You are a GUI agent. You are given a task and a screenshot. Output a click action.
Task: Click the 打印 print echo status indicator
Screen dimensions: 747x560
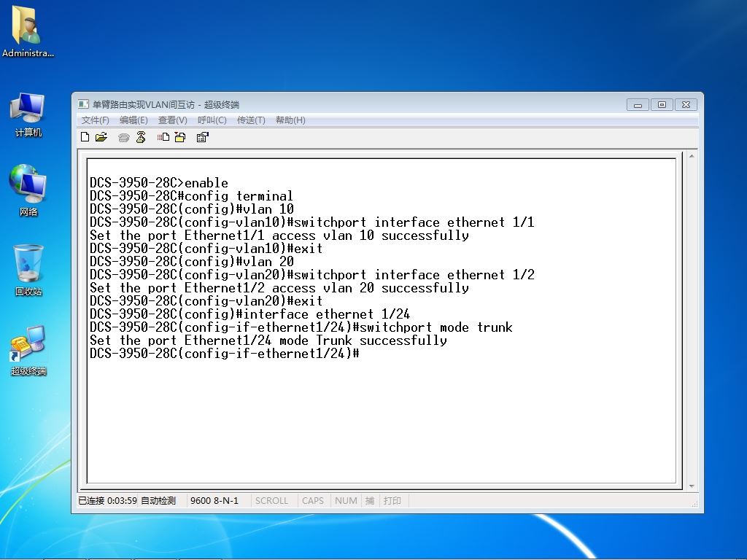(x=392, y=500)
